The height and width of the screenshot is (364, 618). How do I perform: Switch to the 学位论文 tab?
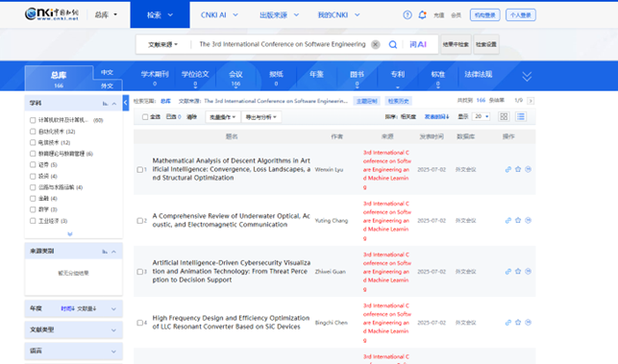(195, 78)
